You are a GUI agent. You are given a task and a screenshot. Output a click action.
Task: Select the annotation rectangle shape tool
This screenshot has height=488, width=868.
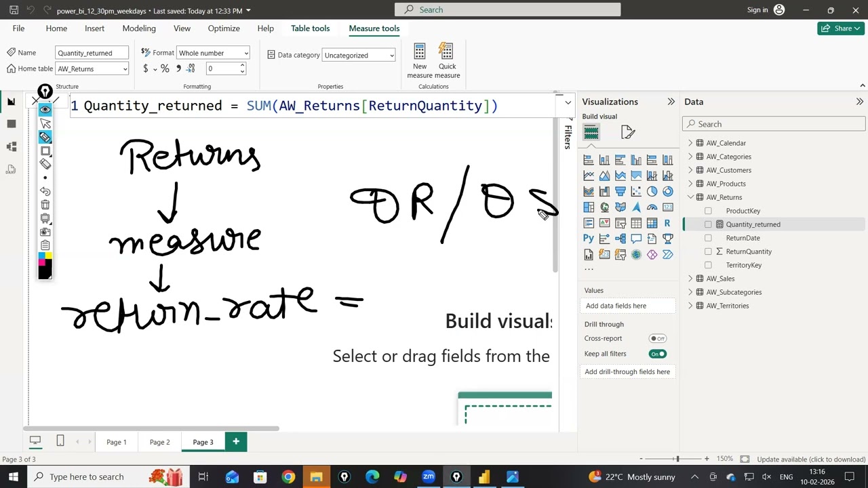pyautogui.click(x=45, y=150)
